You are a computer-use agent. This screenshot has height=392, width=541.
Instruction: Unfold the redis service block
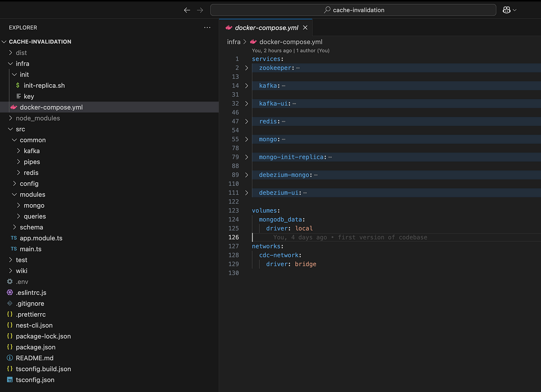tap(247, 121)
